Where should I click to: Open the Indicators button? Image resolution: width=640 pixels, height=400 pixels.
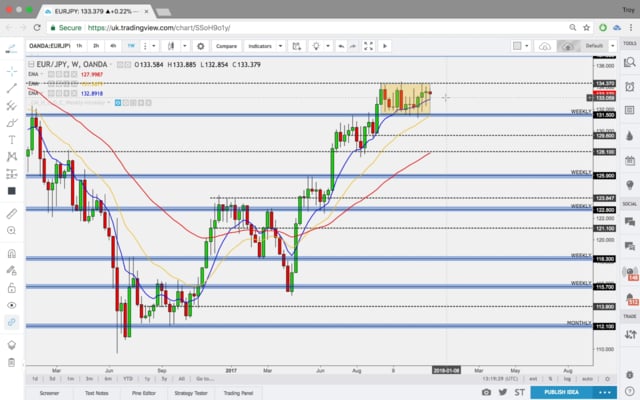(x=262, y=46)
